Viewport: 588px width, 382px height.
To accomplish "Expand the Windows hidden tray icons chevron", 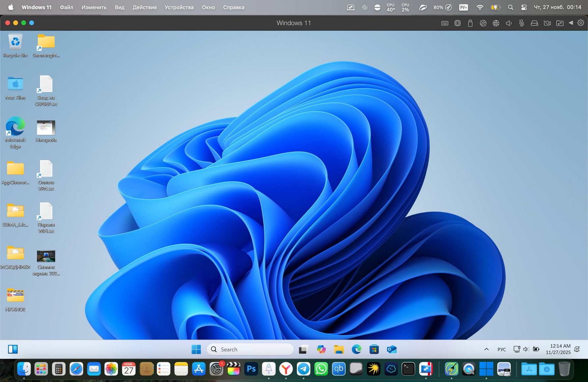I will (486, 349).
